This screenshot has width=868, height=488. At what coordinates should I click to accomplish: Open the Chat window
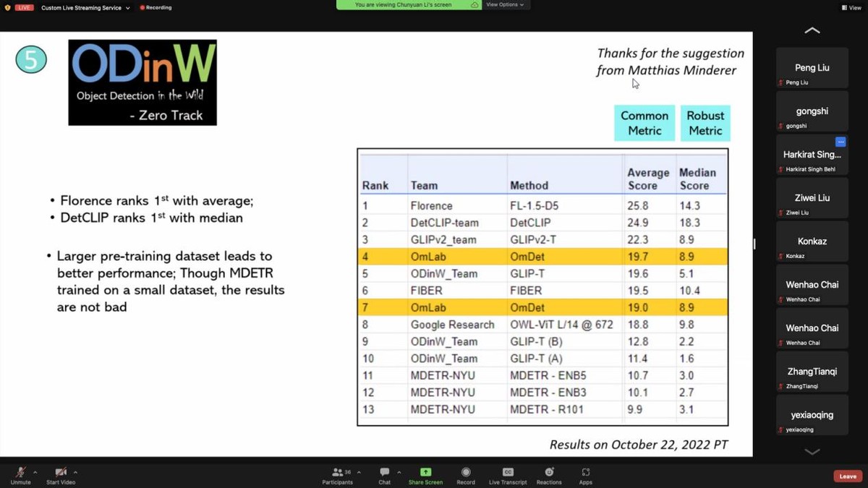384,474
